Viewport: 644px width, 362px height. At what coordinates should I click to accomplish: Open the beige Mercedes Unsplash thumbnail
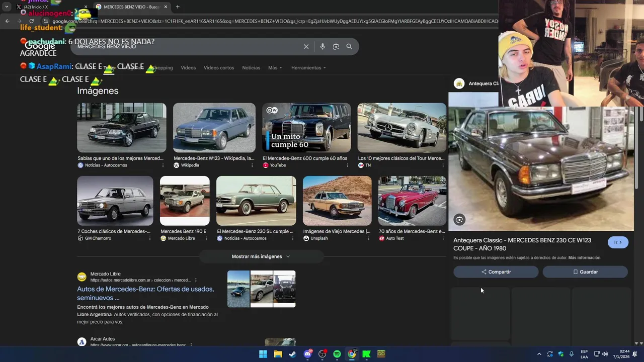(x=337, y=201)
